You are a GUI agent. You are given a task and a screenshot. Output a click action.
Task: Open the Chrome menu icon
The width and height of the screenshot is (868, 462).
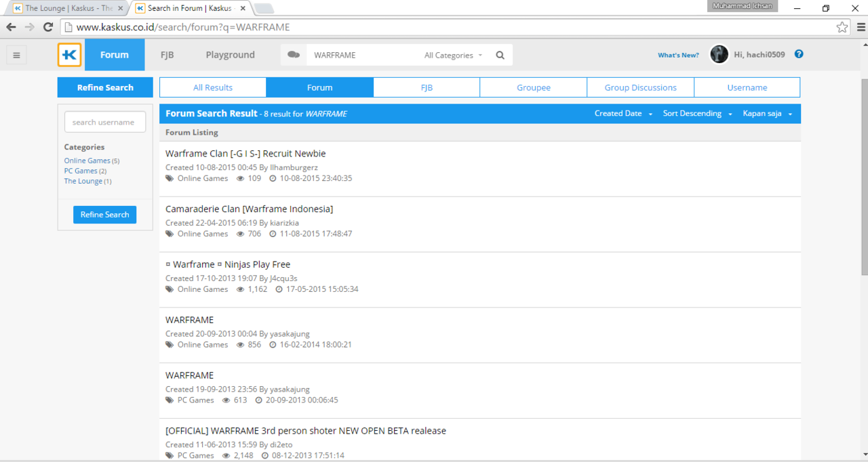point(860,27)
